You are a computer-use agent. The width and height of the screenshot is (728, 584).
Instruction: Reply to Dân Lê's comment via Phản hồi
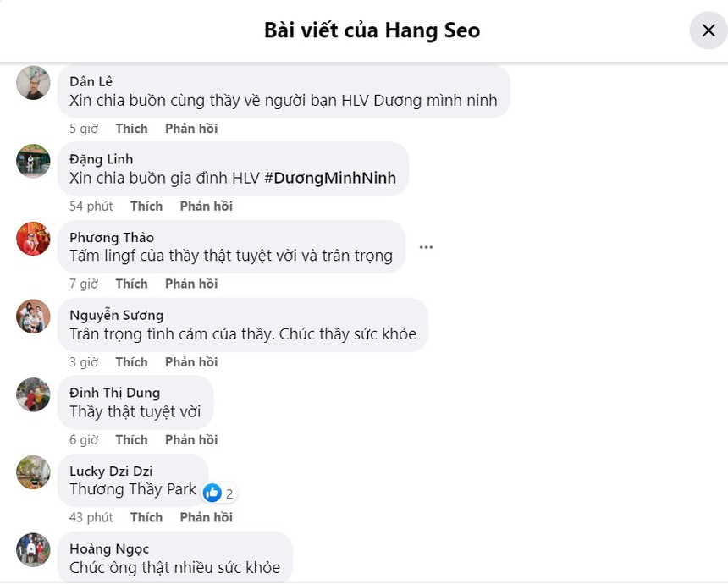point(190,128)
